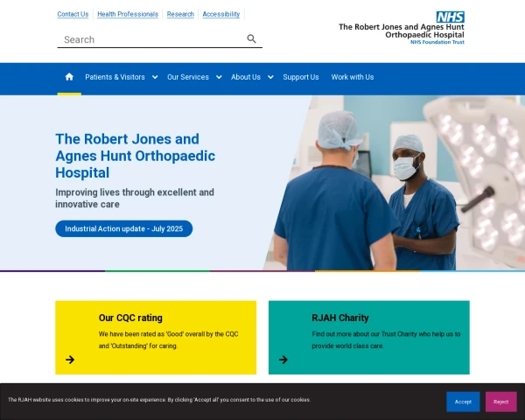This screenshot has height=420, width=525.
Task: Open the Our Services menu item
Action: [188, 77]
